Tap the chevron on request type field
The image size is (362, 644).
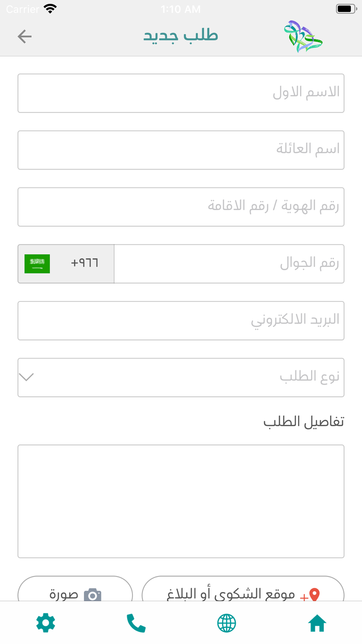26,377
